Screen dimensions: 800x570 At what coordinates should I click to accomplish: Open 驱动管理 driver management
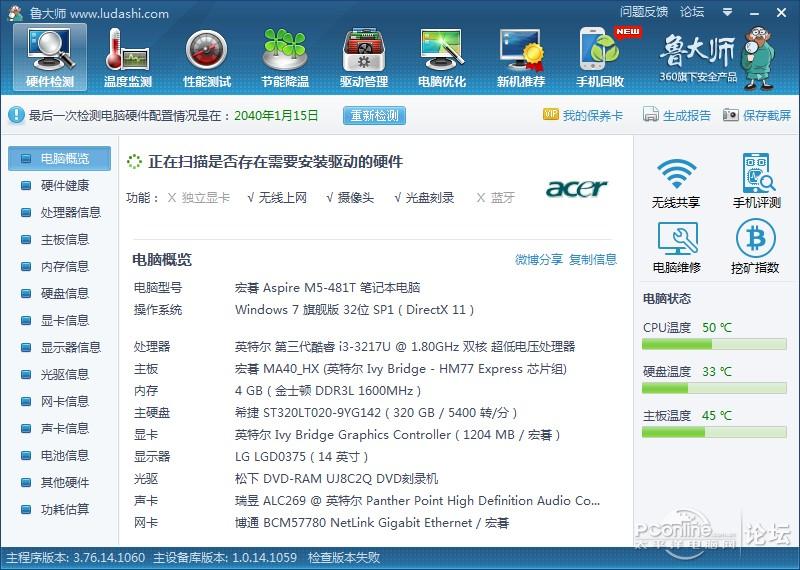click(364, 58)
